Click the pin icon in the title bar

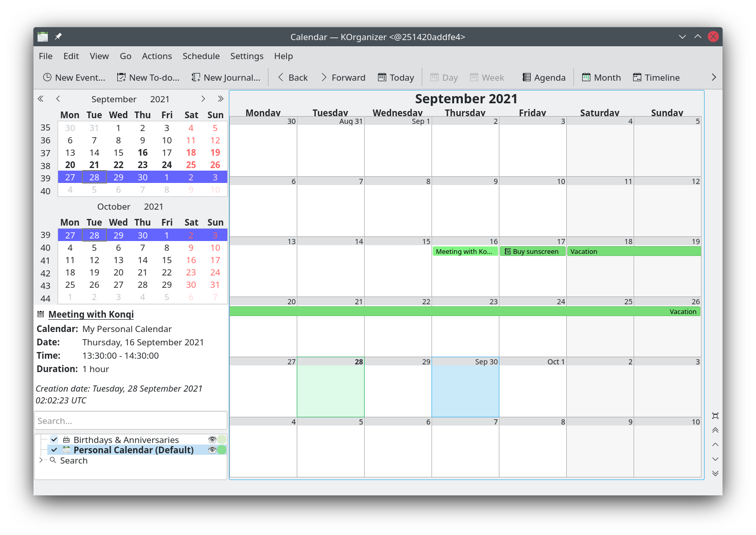58,36
